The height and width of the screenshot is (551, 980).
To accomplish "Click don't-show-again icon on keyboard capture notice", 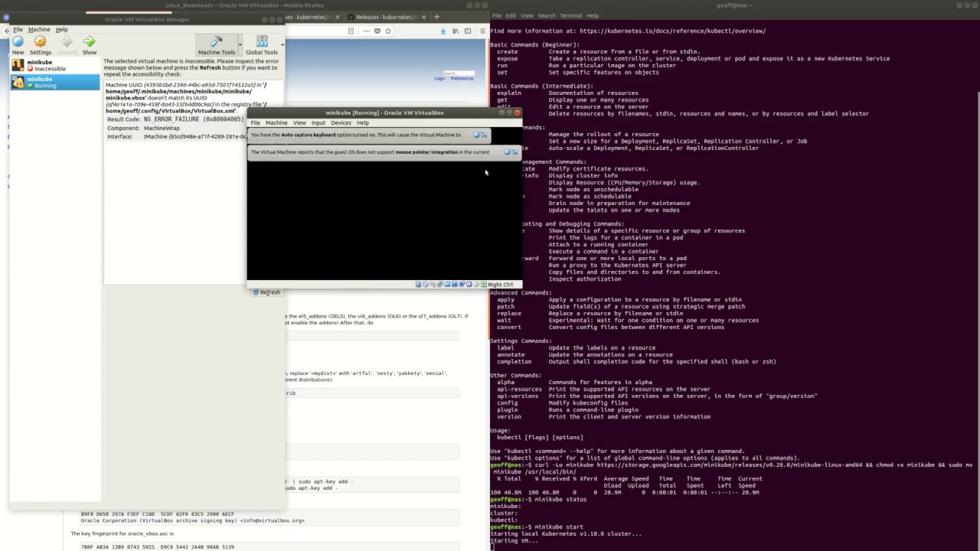I will [484, 135].
